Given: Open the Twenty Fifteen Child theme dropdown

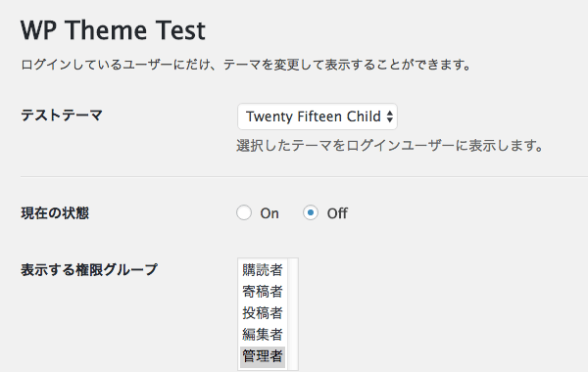Looking at the screenshot, I should click(x=318, y=116).
